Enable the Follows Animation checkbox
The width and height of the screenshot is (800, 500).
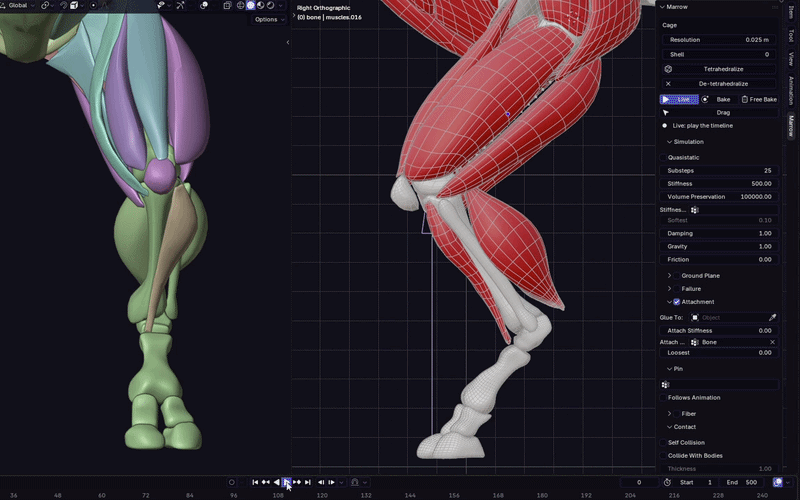point(664,397)
